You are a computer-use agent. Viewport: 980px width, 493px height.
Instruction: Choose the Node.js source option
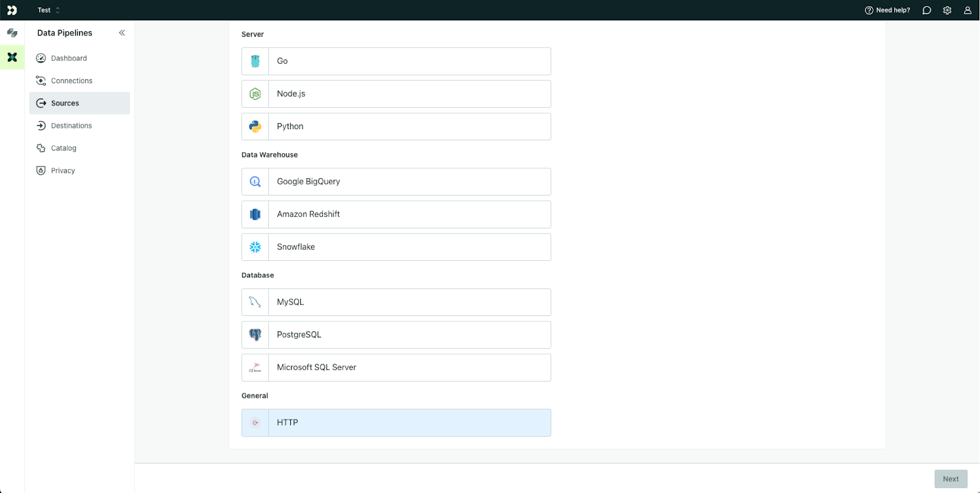click(396, 94)
